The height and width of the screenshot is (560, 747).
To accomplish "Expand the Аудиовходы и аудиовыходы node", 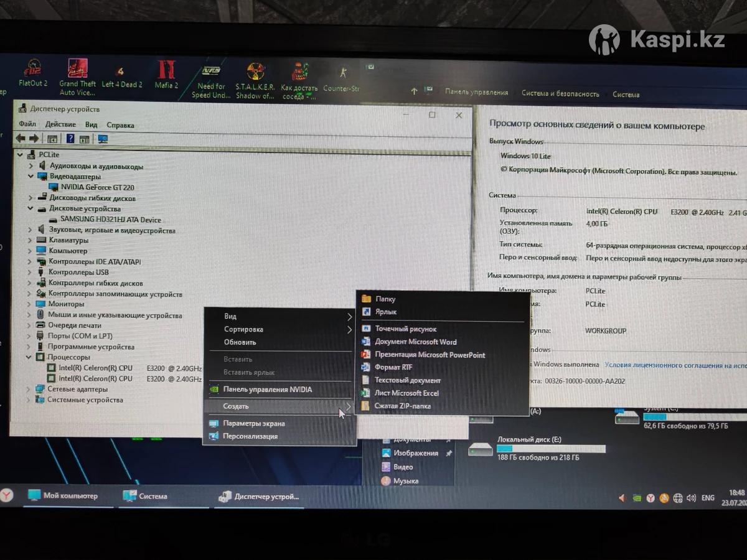I will [x=31, y=166].
